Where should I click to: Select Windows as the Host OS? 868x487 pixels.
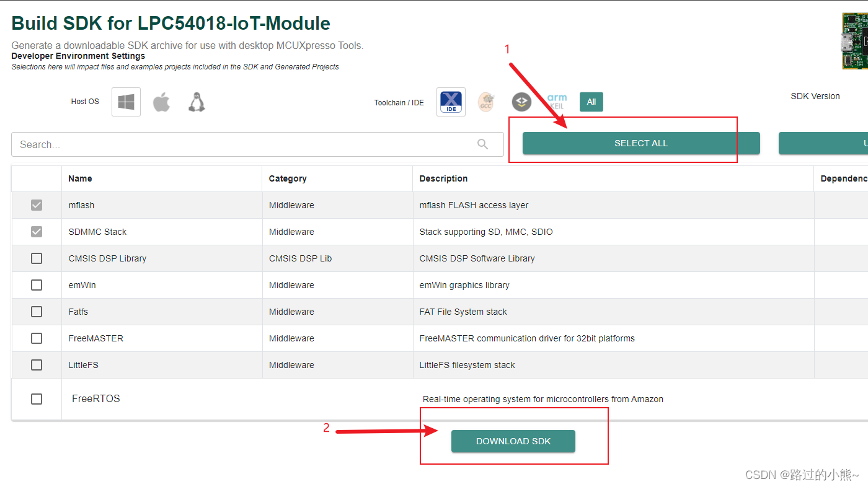126,102
